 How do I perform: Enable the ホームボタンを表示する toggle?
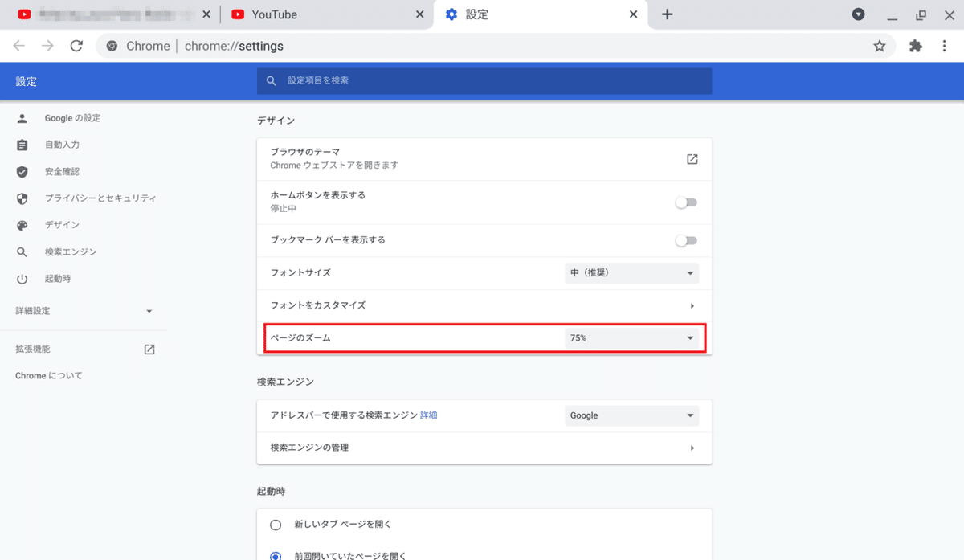click(x=686, y=204)
